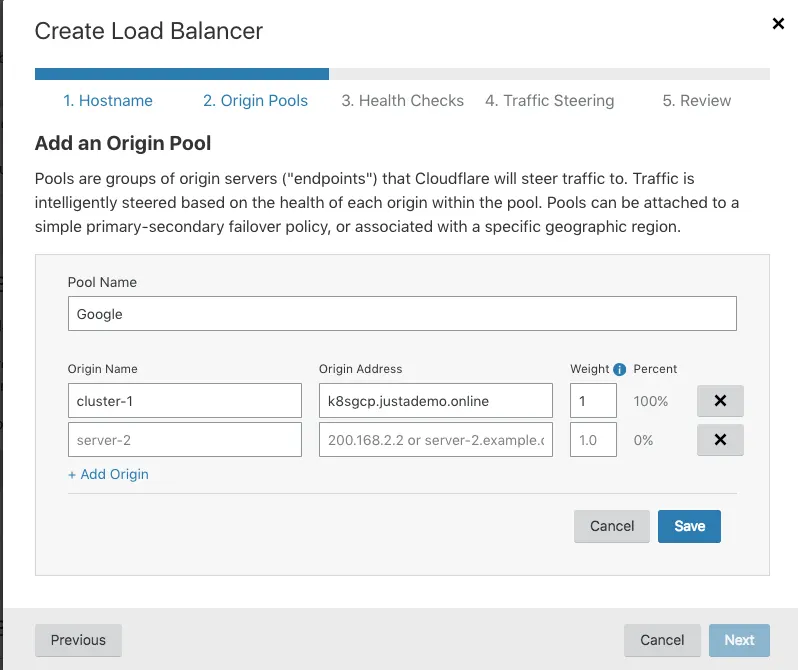Click the k8sgcp.justademo.online address field
This screenshot has width=798, height=670.
pos(435,401)
